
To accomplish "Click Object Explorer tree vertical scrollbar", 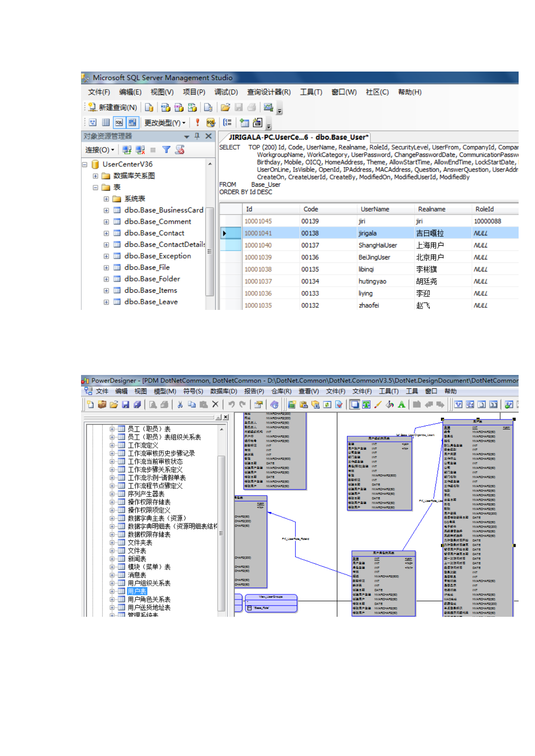I will (x=210, y=251).
